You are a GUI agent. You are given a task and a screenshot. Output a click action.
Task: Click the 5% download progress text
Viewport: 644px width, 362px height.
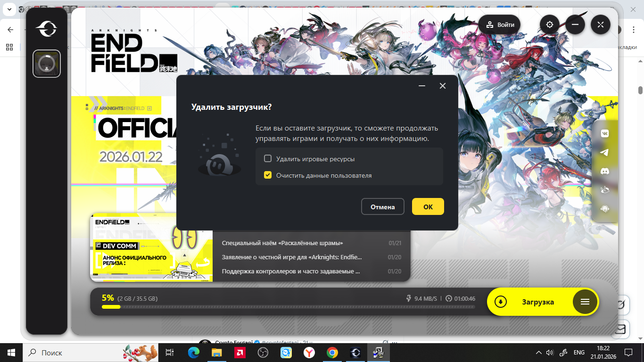[108, 298]
